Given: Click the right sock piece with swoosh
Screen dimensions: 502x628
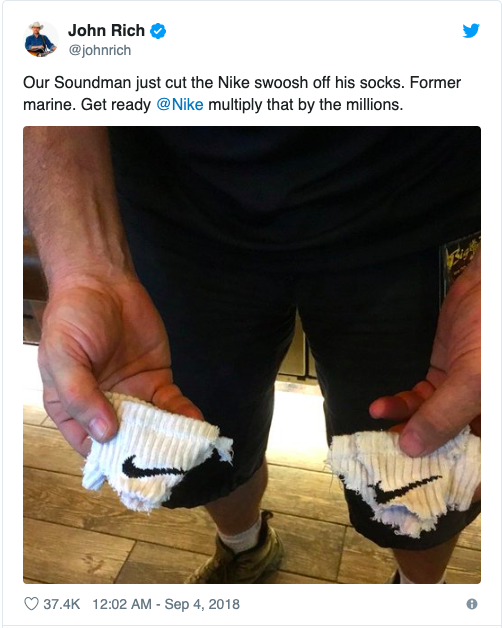Looking at the screenshot, I should click(405, 481).
